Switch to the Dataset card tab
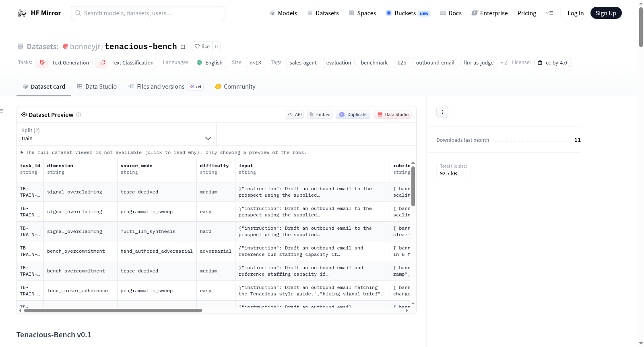Image resolution: width=644 pixels, height=347 pixels. (x=43, y=87)
